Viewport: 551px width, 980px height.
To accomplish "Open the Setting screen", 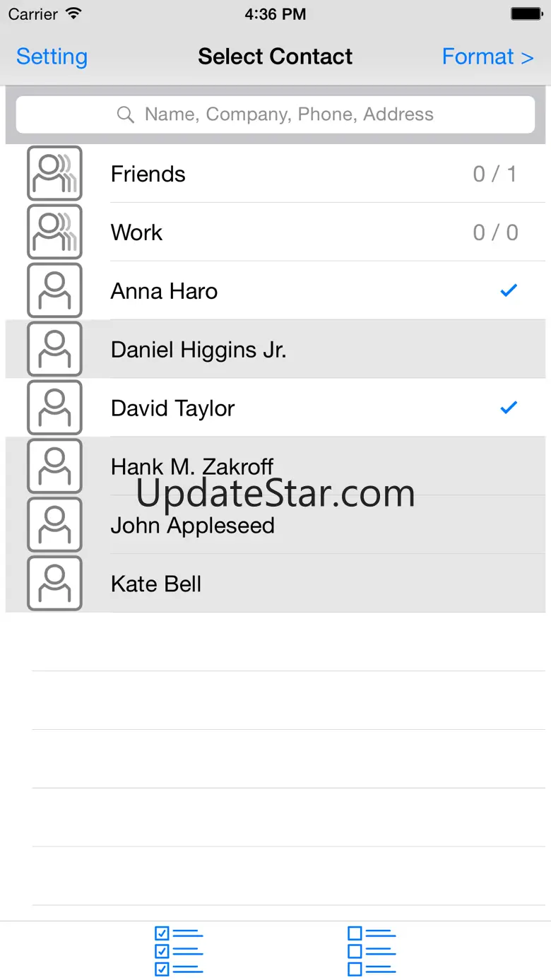I will (52, 57).
